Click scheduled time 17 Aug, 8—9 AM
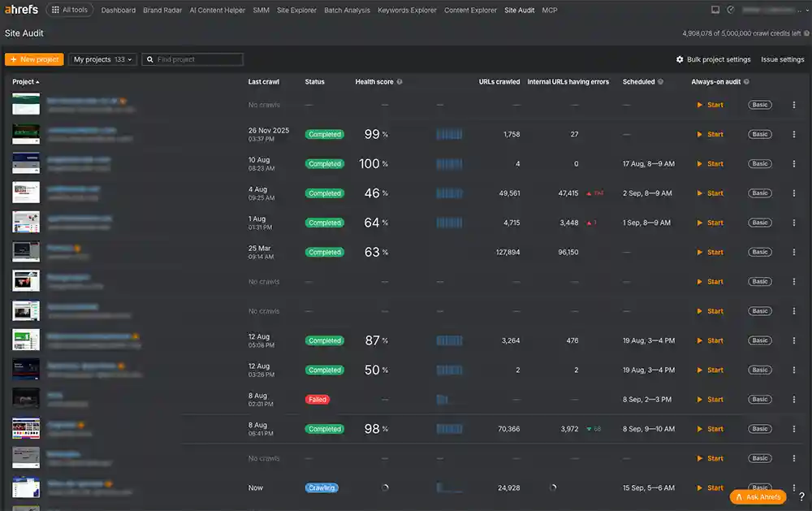This screenshot has width=812, height=511. [648, 164]
